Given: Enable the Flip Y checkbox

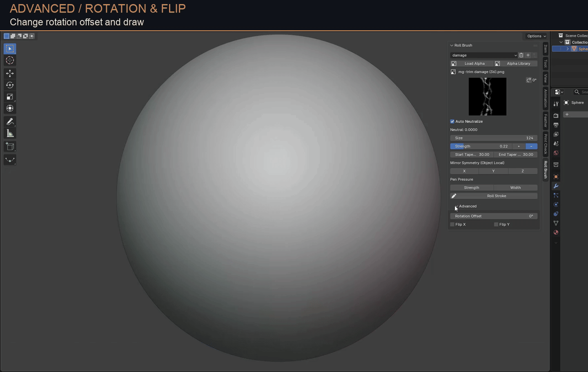Looking at the screenshot, I should point(496,224).
